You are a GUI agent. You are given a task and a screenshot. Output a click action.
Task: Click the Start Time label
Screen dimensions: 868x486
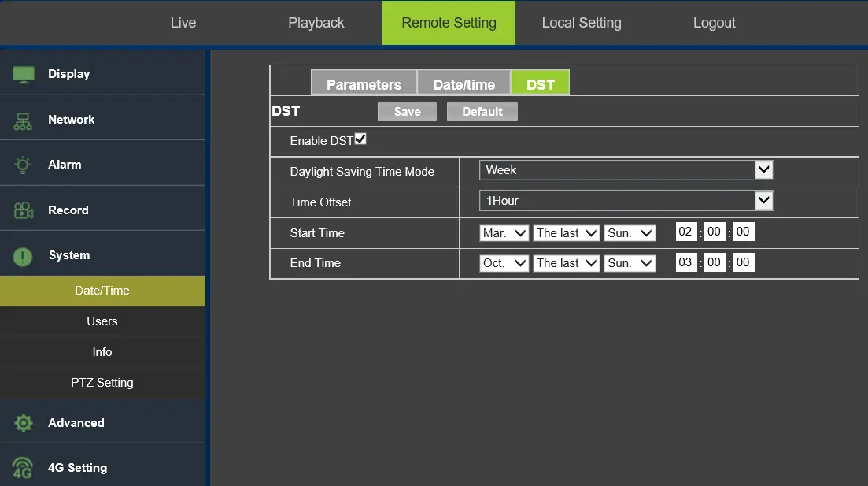point(317,233)
